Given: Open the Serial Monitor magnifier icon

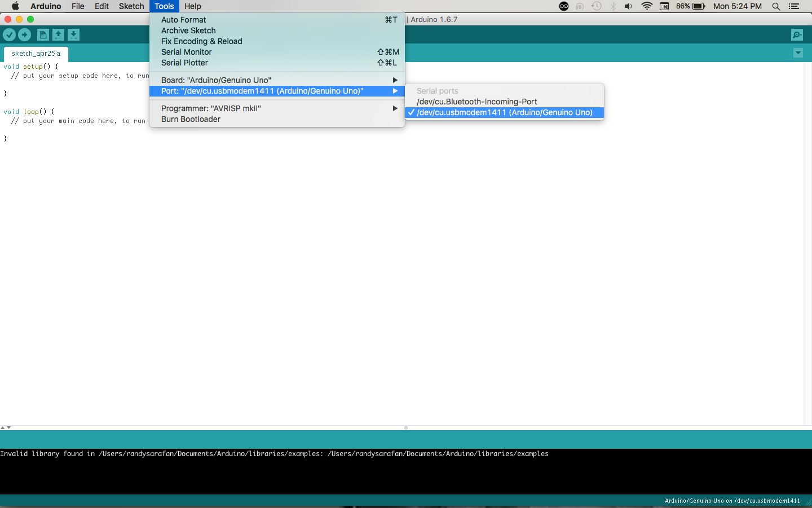Looking at the screenshot, I should click(x=797, y=35).
